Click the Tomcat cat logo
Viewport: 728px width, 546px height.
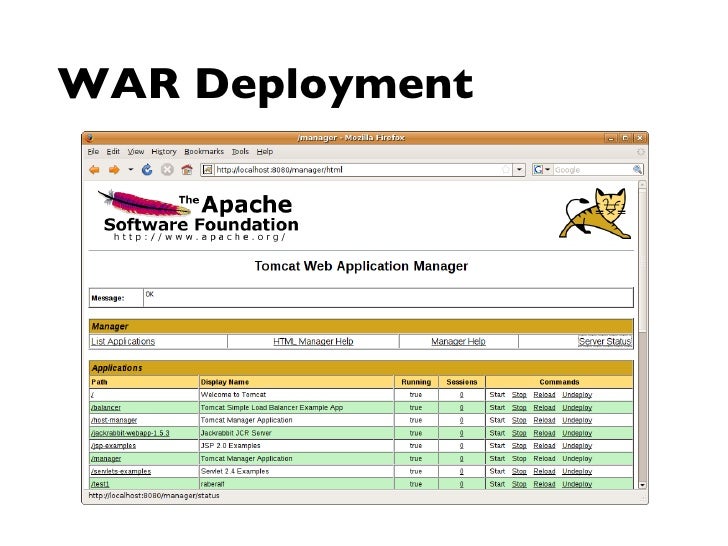pos(596,213)
